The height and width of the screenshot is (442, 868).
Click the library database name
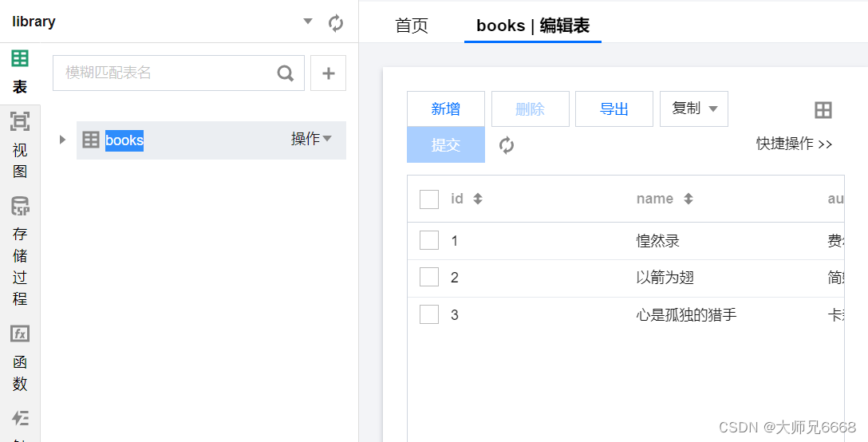(34, 22)
